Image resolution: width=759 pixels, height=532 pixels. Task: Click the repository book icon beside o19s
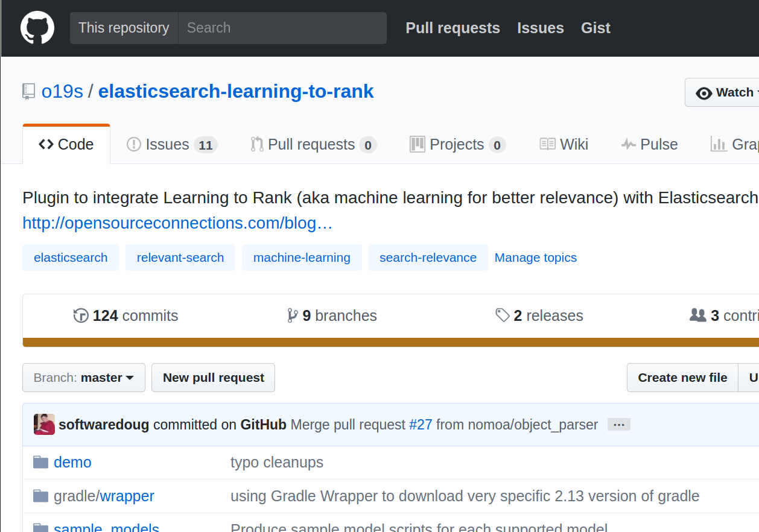coord(28,92)
